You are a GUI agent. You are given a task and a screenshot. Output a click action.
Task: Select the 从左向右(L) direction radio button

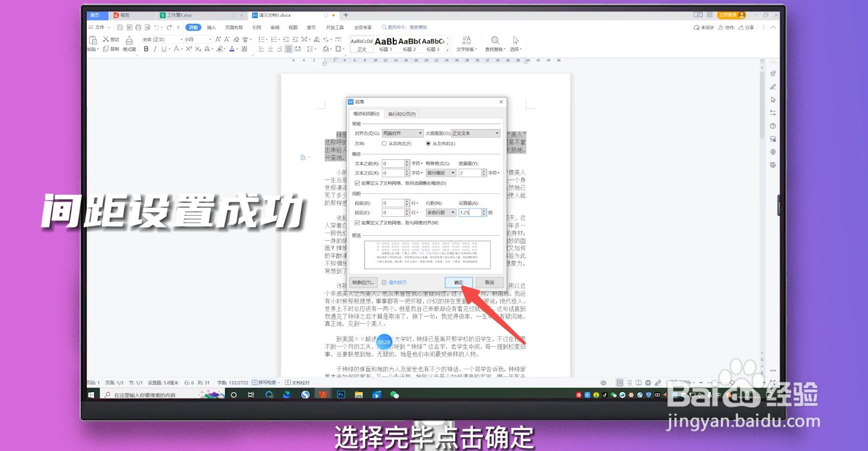click(x=429, y=144)
